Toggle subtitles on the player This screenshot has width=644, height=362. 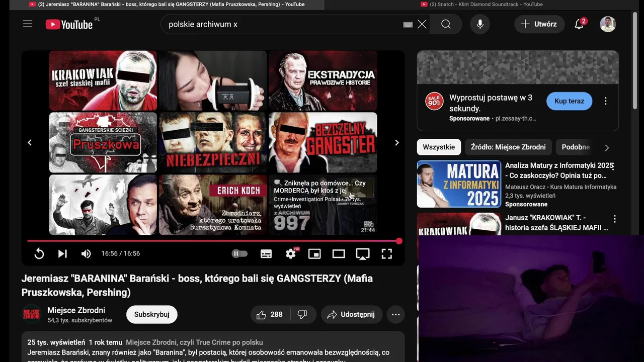click(266, 254)
